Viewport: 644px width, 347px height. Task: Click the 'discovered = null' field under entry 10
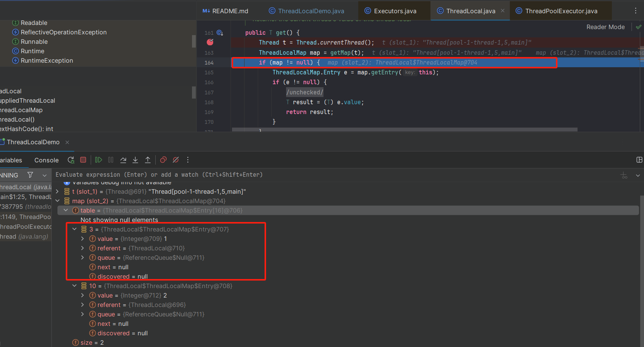click(118, 333)
